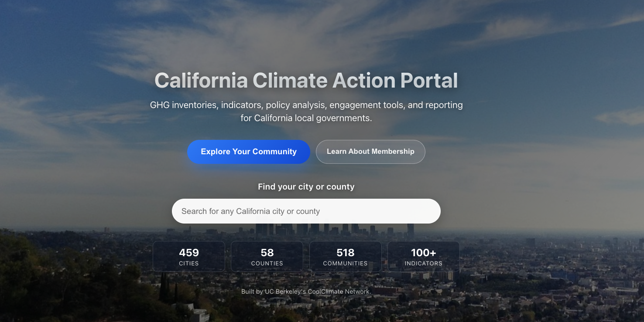
Task: Click the COUNTIES label under 58
Action: point(267,264)
